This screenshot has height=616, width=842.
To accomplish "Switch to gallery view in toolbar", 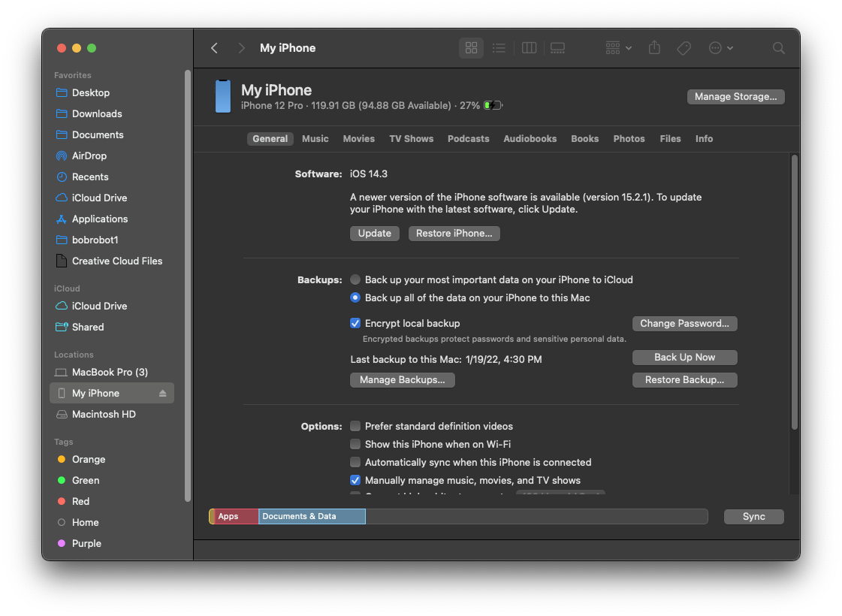I will click(x=557, y=48).
